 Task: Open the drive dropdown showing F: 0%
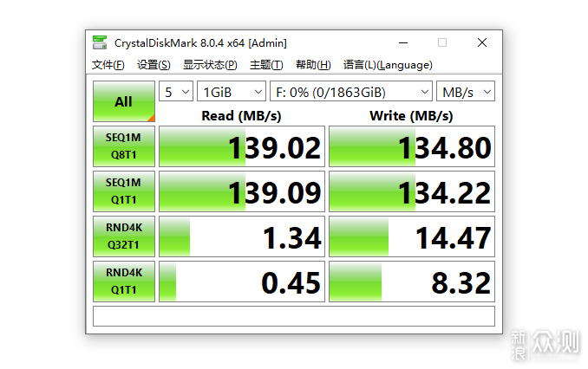(351, 92)
